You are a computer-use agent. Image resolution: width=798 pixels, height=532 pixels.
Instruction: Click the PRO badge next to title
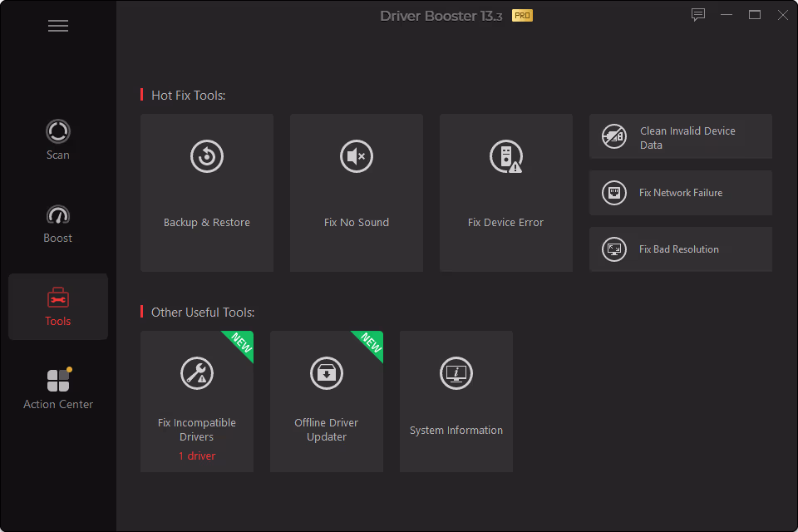click(521, 15)
